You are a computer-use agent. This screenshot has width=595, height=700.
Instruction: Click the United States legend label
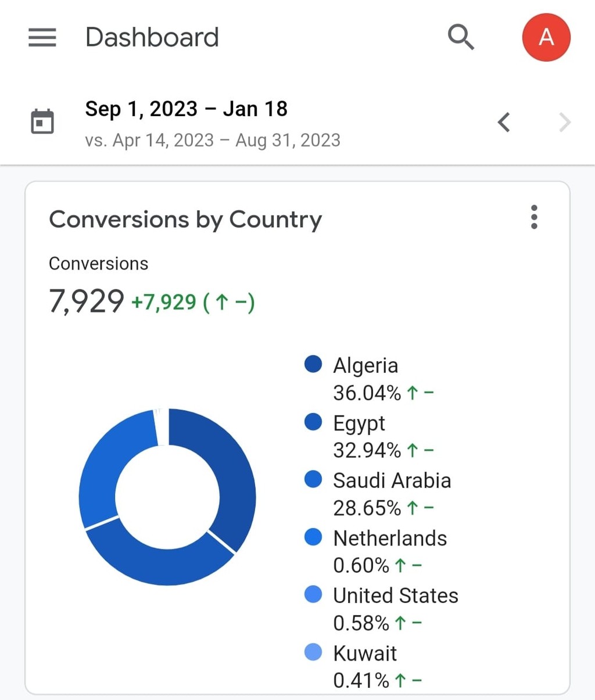coord(396,595)
